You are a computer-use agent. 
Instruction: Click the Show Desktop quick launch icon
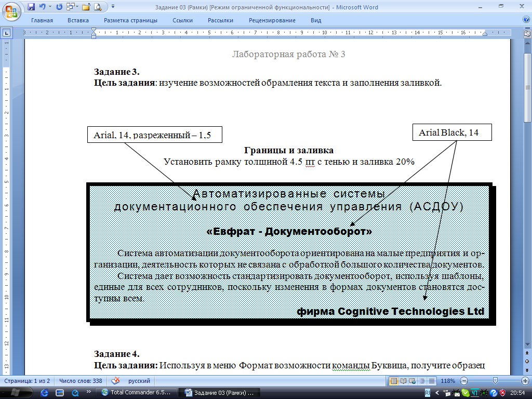pos(60,393)
